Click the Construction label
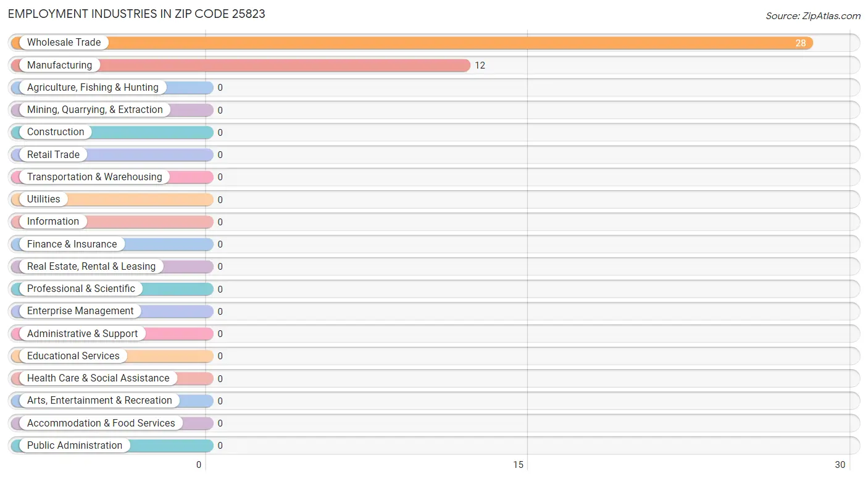Viewport: 868px width, 479px height. (56, 132)
